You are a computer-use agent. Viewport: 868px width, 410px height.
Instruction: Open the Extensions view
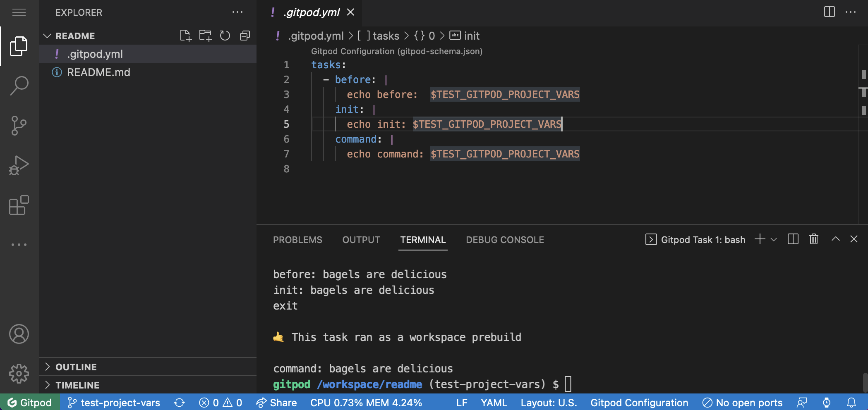point(19,205)
